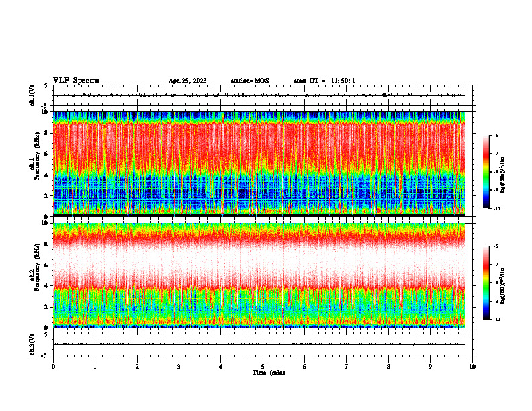Click the ch.3 voltage waveform trace
This screenshot has height=411, width=532.
click(x=259, y=345)
